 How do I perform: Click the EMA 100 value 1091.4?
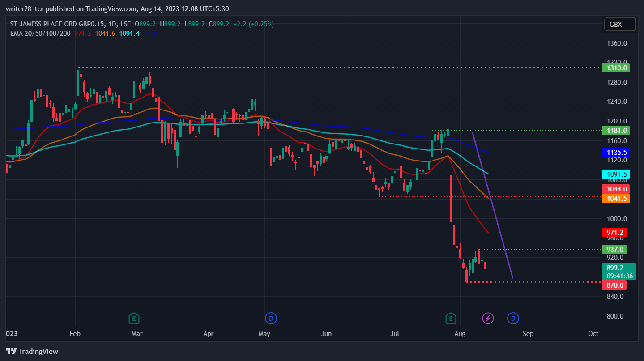129,34
